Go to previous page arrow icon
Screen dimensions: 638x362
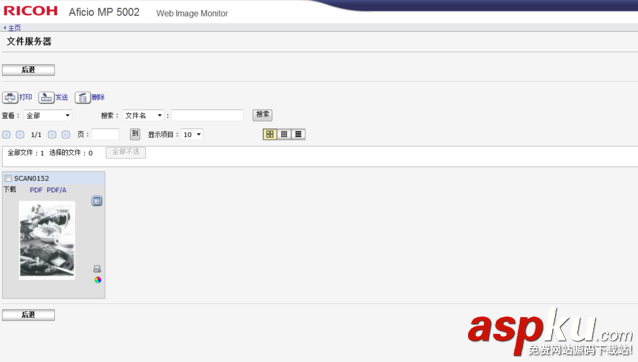[20, 135]
